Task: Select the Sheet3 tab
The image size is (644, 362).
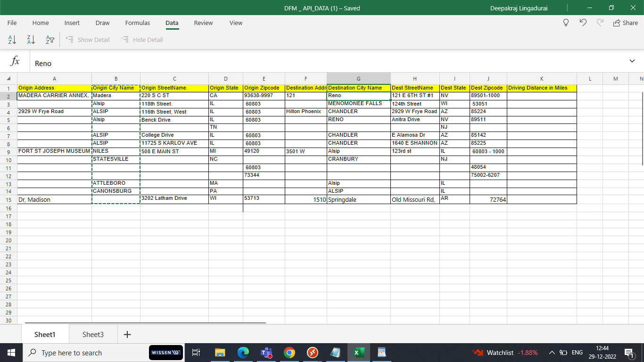Action: [93, 334]
